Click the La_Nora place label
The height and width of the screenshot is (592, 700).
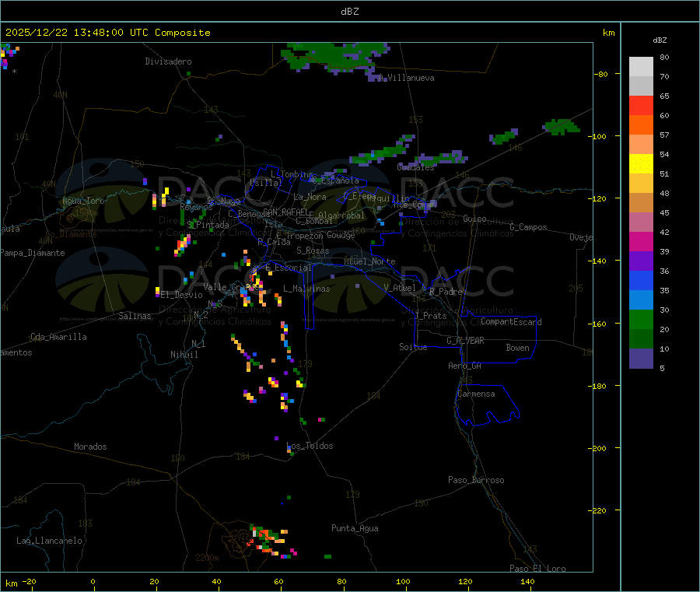pos(310,197)
